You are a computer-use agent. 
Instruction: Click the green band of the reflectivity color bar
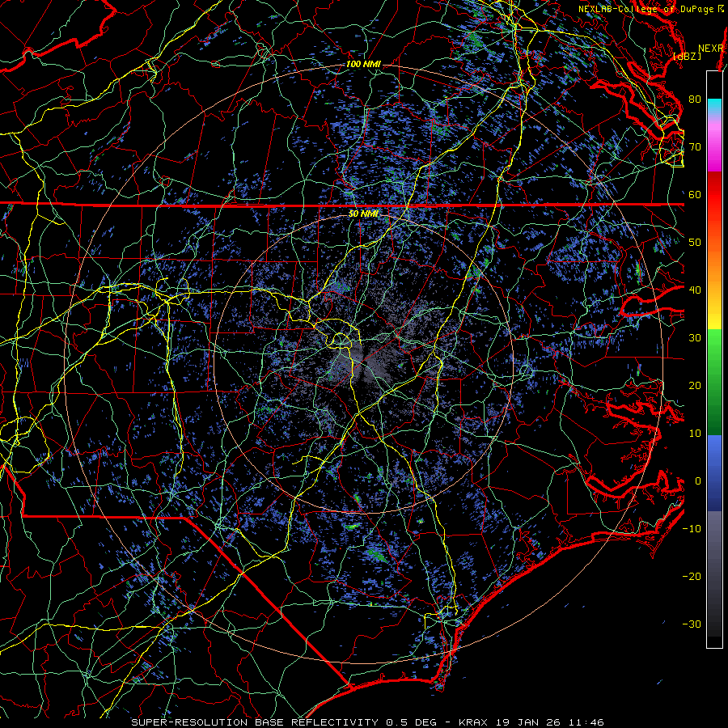(714, 382)
